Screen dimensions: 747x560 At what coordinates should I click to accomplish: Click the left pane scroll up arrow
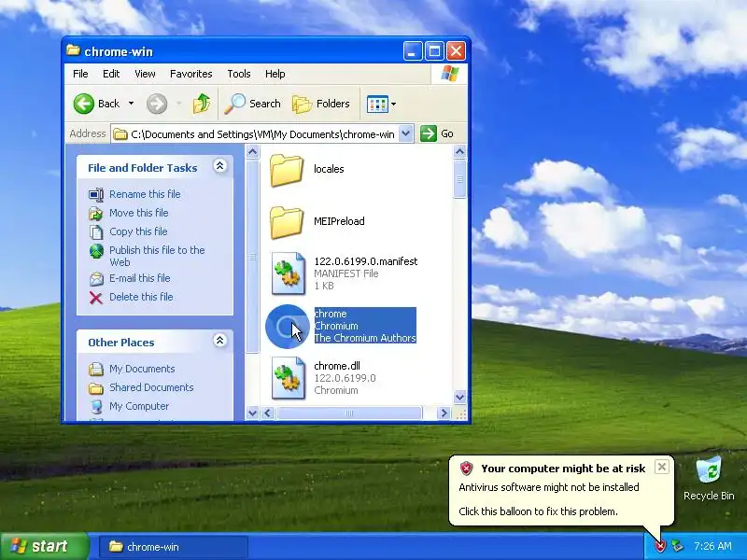coord(252,152)
